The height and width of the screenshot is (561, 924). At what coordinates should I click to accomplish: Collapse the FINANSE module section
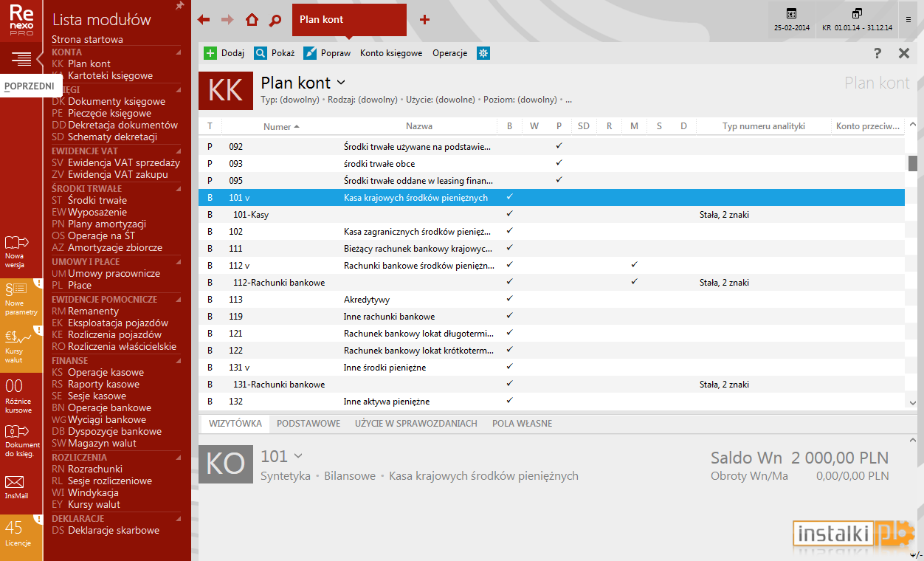[178, 361]
